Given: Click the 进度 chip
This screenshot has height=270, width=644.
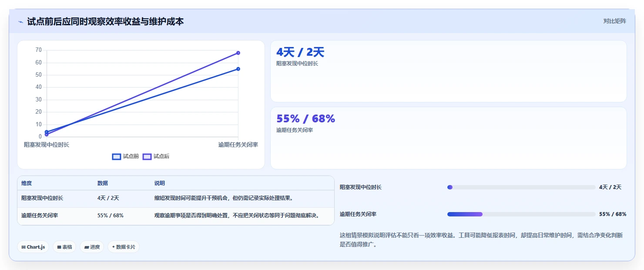Looking at the screenshot, I should coord(92,247).
